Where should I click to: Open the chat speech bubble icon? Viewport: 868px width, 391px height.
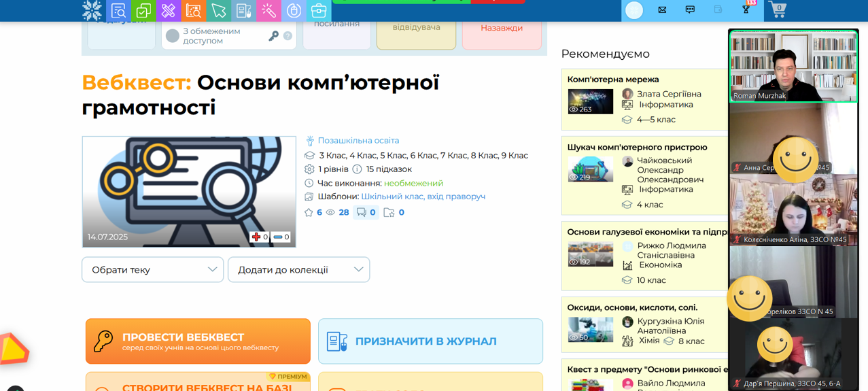pos(690,10)
